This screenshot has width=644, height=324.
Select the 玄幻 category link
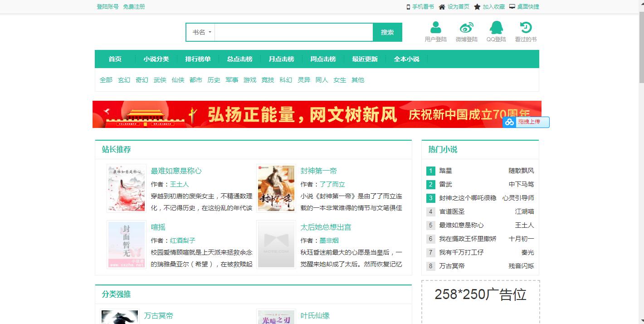click(124, 80)
